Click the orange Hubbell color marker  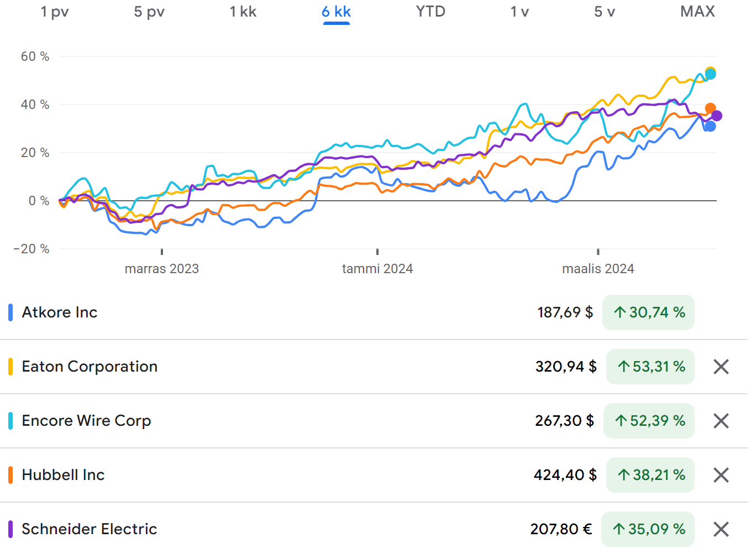click(11, 475)
